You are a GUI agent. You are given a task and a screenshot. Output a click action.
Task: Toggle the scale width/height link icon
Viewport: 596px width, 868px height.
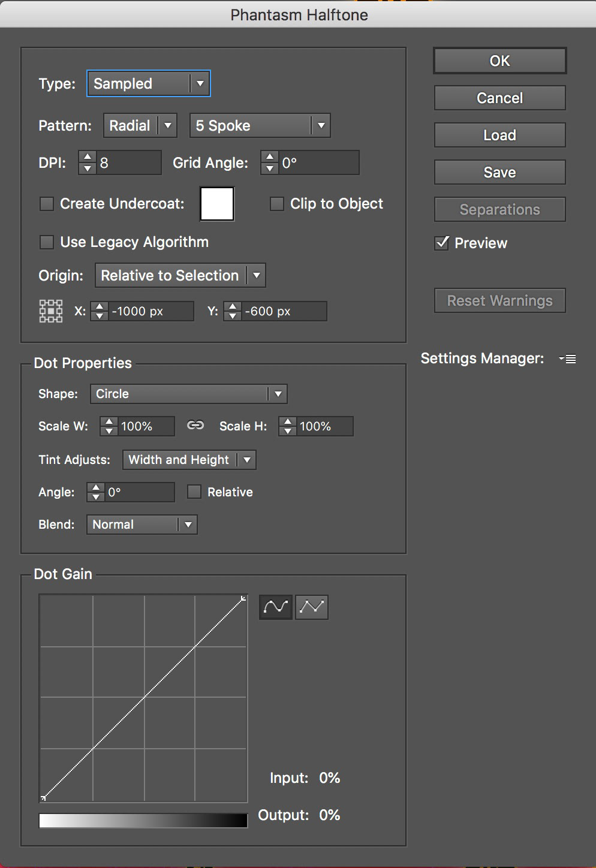(x=195, y=426)
